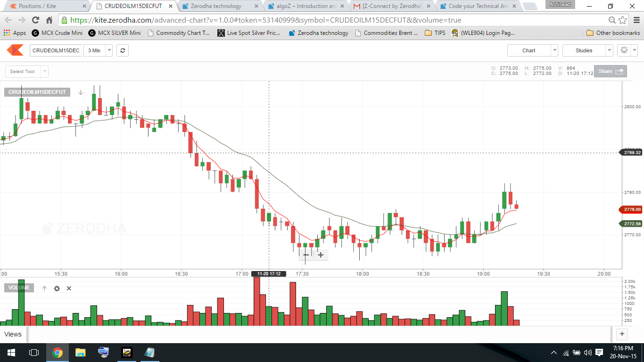
Task: Click the VOLUME panel label
Action: [x=19, y=288]
